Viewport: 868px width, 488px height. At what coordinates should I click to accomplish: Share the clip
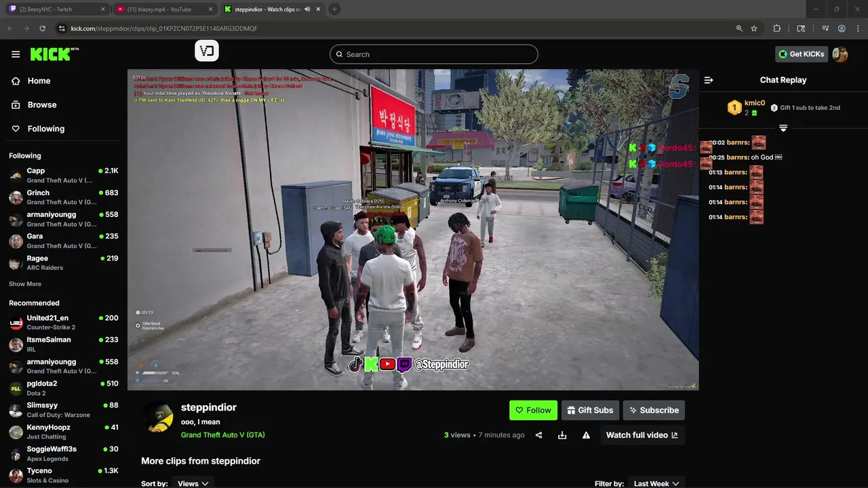tap(538, 435)
